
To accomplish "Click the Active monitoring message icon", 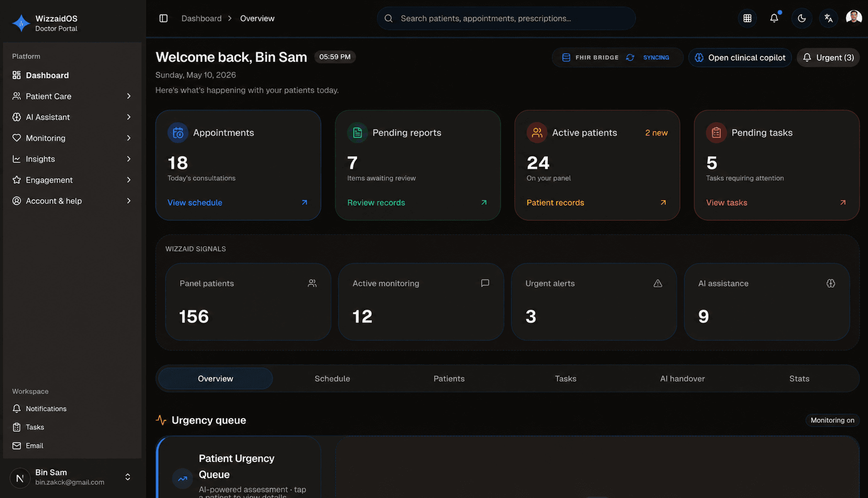I will coord(485,283).
